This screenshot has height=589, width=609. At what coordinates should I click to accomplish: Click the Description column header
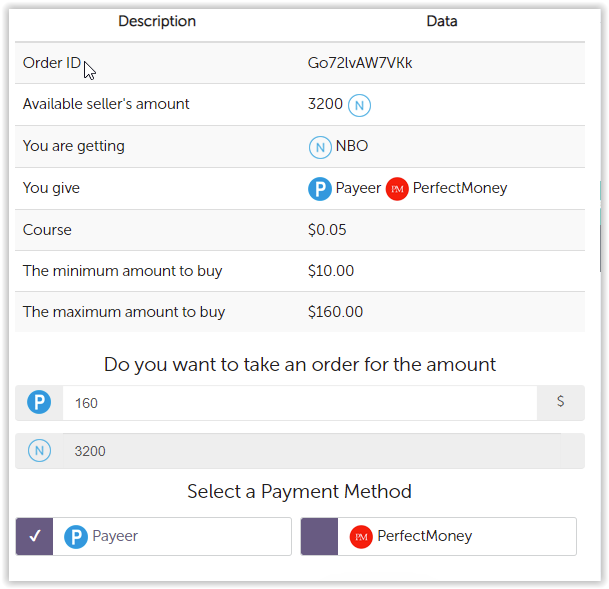click(x=157, y=21)
